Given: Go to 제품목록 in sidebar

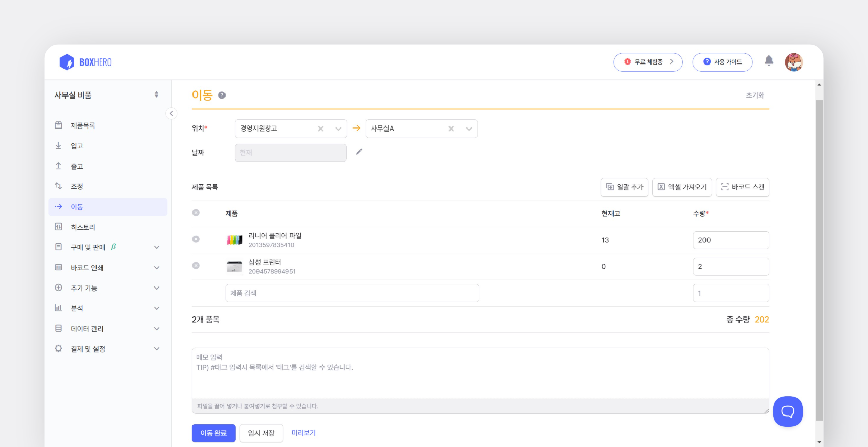Looking at the screenshot, I should [x=83, y=125].
